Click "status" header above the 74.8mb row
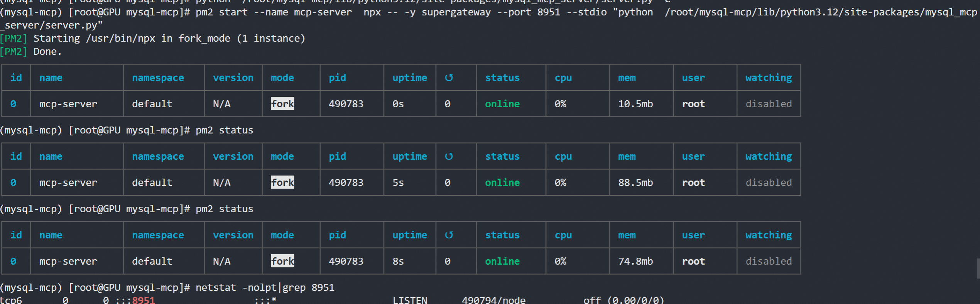The width and height of the screenshot is (980, 304). click(x=502, y=235)
